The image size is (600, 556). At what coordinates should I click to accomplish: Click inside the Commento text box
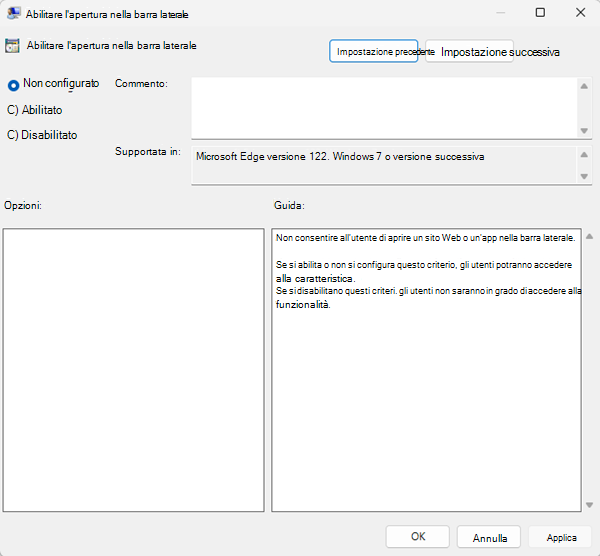point(384,108)
